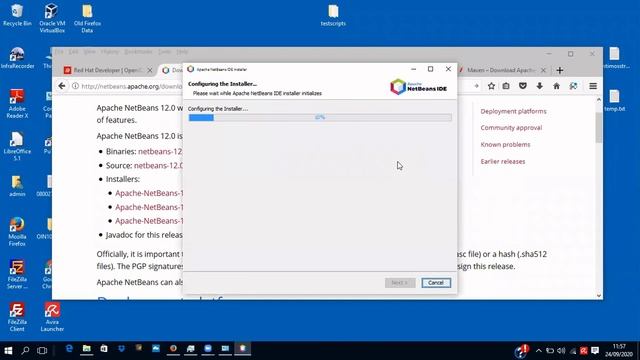Open the Firefox downloads arrow
This screenshot has height=360, width=640.
click(539, 86)
